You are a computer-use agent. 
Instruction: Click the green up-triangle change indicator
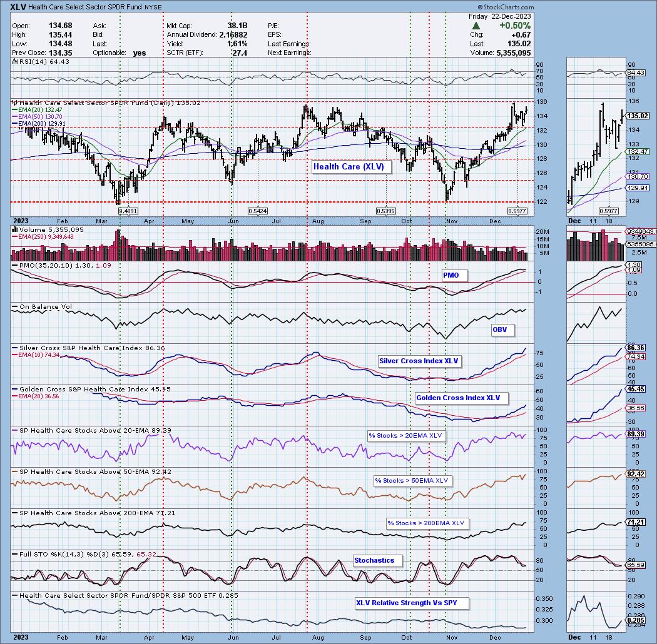coord(476,26)
